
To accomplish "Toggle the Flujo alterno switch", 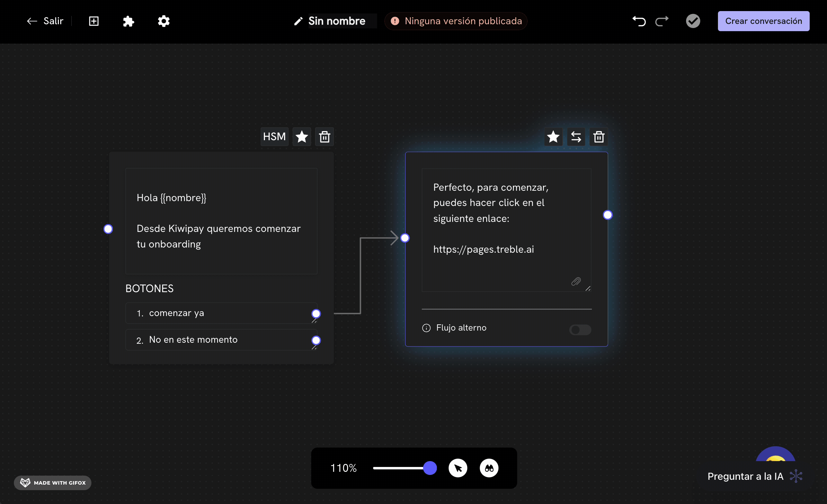I will tap(580, 330).
